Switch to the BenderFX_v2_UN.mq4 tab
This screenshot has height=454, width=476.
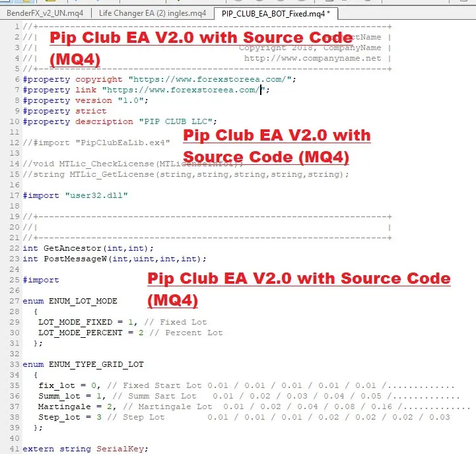point(45,13)
